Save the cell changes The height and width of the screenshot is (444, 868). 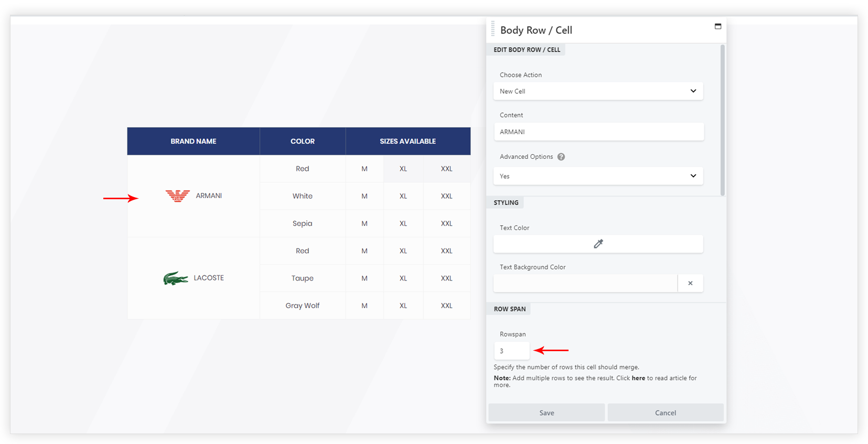(x=546, y=413)
